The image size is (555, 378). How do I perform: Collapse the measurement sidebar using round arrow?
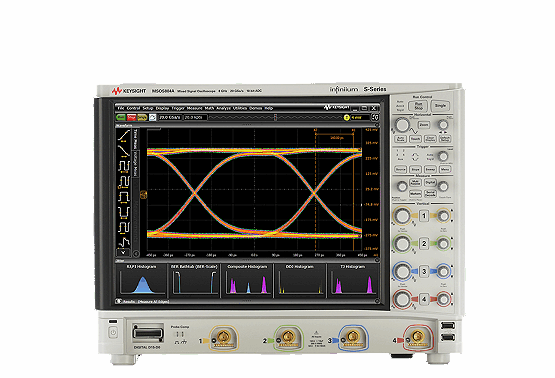pos(136,253)
